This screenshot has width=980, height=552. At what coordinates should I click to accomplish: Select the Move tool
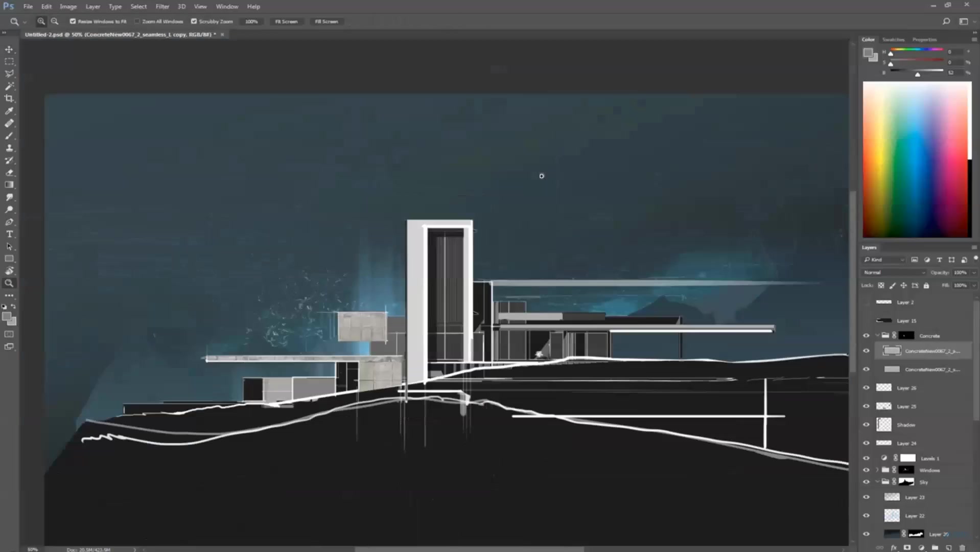tap(9, 50)
